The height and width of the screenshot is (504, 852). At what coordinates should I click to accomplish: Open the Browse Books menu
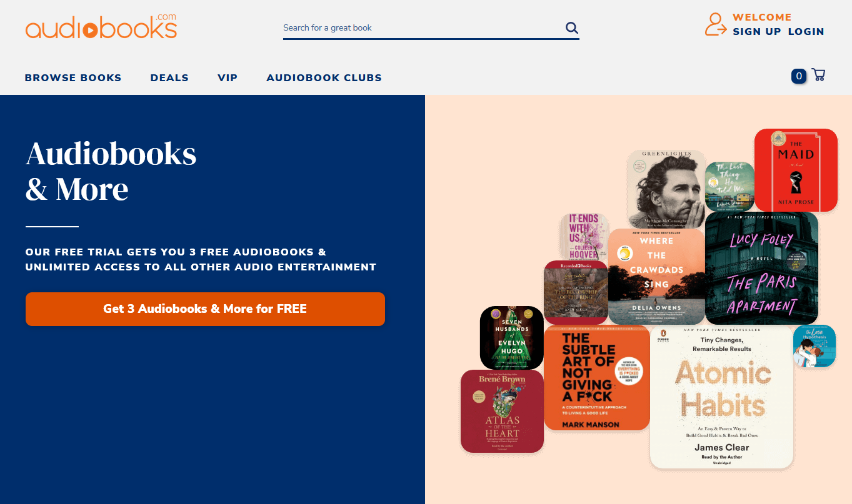click(73, 78)
